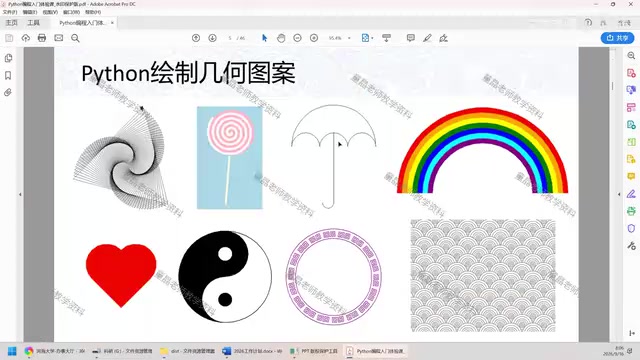Activate the hand pan tool
The height and width of the screenshot is (360, 640).
pyautogui.click(x=281, y=38)
